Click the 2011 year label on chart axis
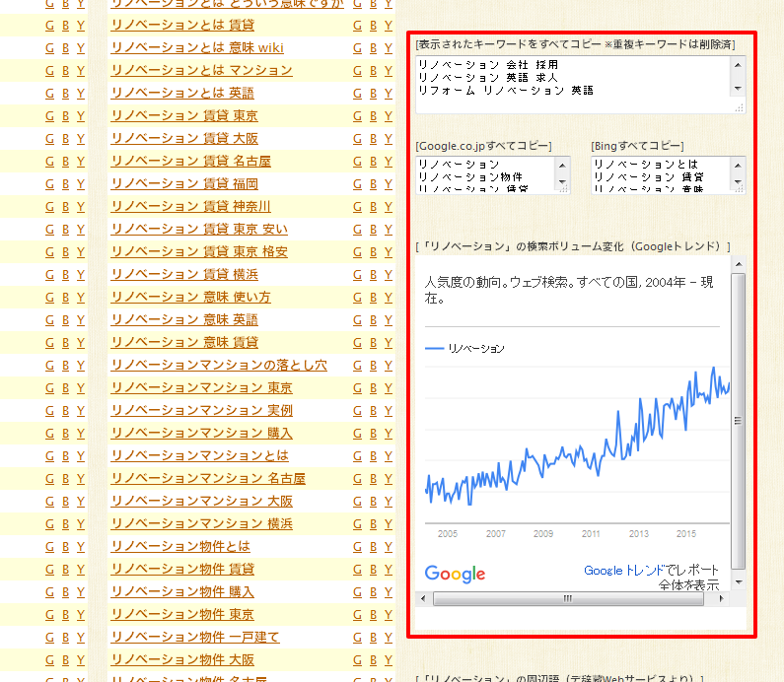Viewport: 784px width, 682px height. [x=591, y=533]
